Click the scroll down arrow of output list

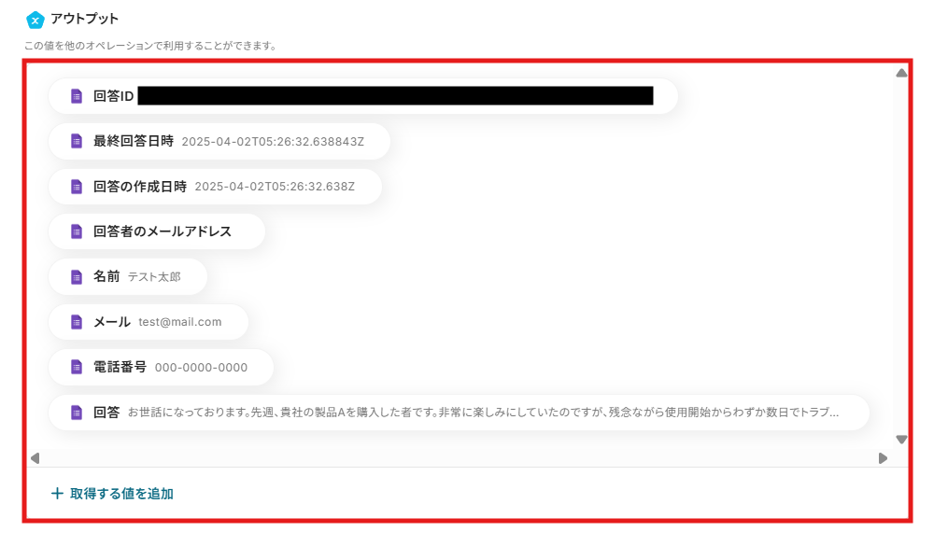pyautogui.click(x=901, y=440)
